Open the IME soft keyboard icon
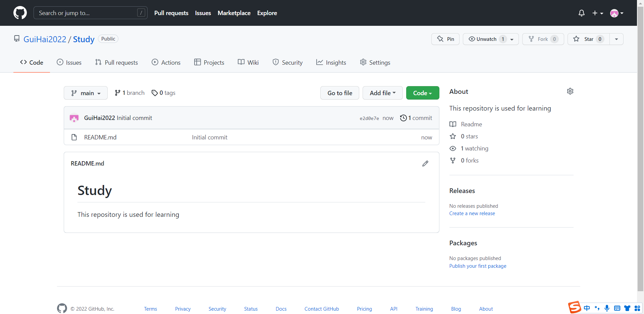This screenshot has width=644, height=314. [x=617, y=308]
